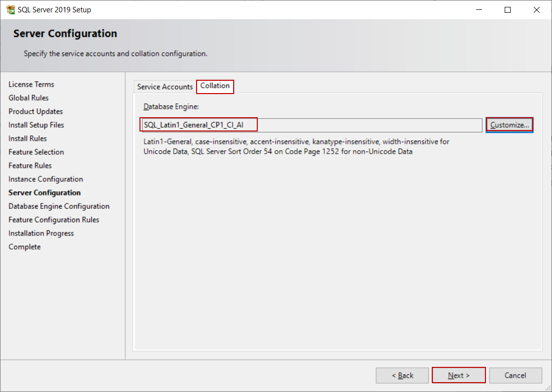Select the Product Updates step

point(35,111)
